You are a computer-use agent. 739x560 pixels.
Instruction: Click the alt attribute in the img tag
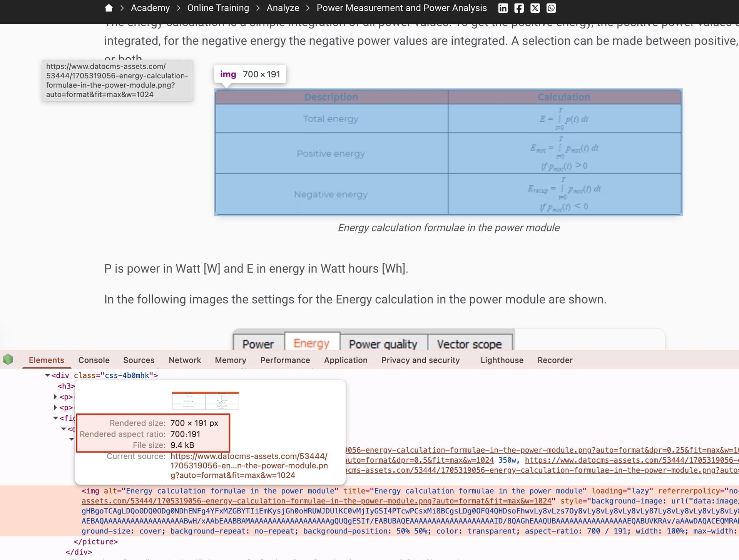221,491
